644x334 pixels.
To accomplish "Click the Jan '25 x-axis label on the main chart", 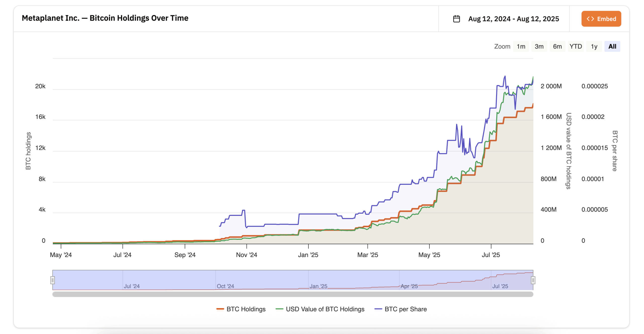I will point(308,255).
